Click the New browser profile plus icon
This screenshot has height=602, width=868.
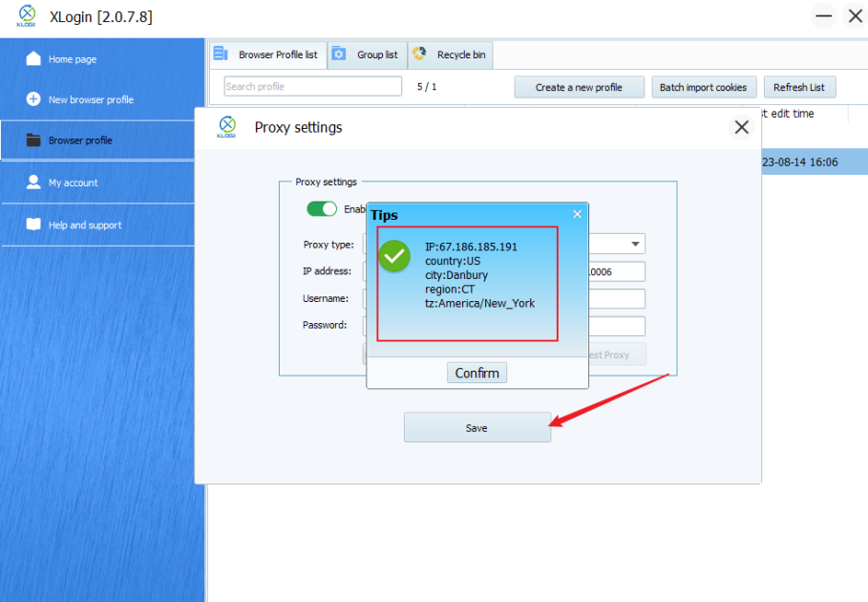click(33, 99)
